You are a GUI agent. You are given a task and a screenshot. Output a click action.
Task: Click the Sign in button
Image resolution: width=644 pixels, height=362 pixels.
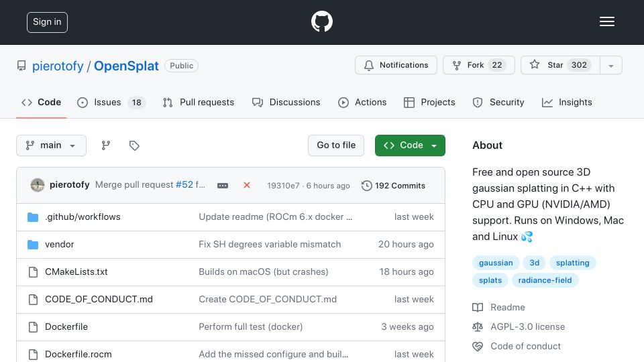[47, 22]
